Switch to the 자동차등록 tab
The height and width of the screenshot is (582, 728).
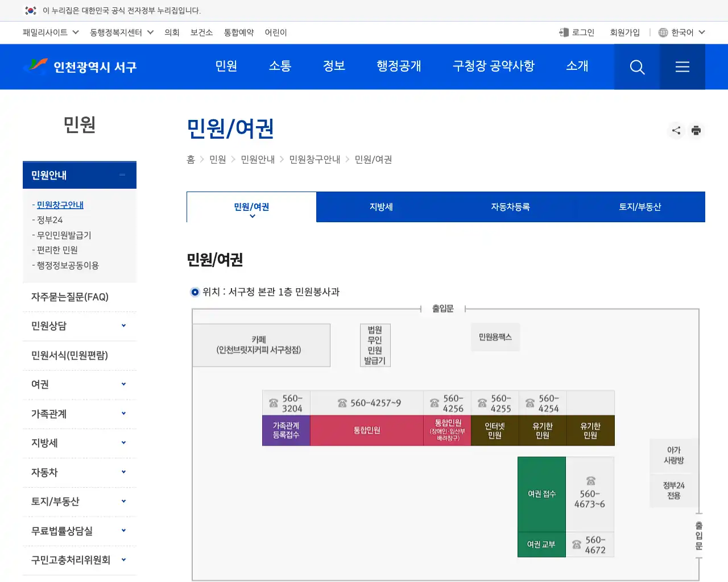pyautogui.click(x=510, y=207)
